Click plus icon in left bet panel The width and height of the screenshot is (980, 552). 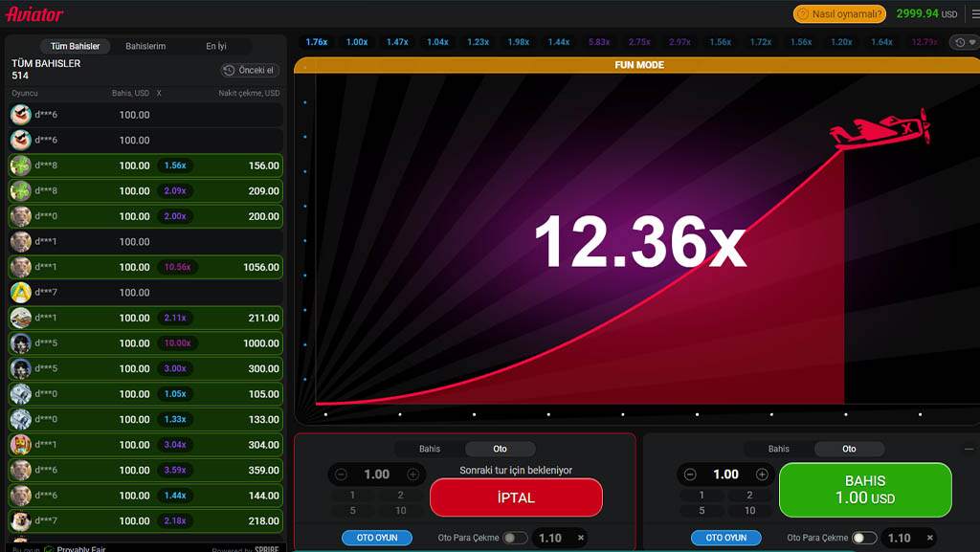coord(412,475)
